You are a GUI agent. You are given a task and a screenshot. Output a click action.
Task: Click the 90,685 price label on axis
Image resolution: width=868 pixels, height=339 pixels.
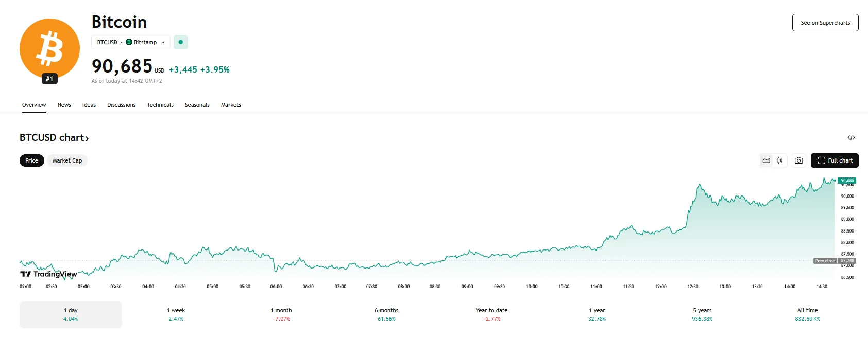coord(847,181)
